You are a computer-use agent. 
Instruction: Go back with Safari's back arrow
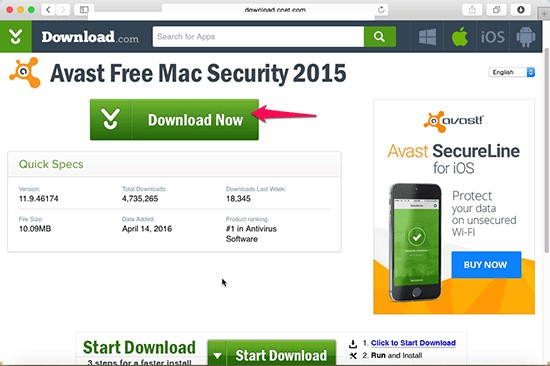click(48, 10)
